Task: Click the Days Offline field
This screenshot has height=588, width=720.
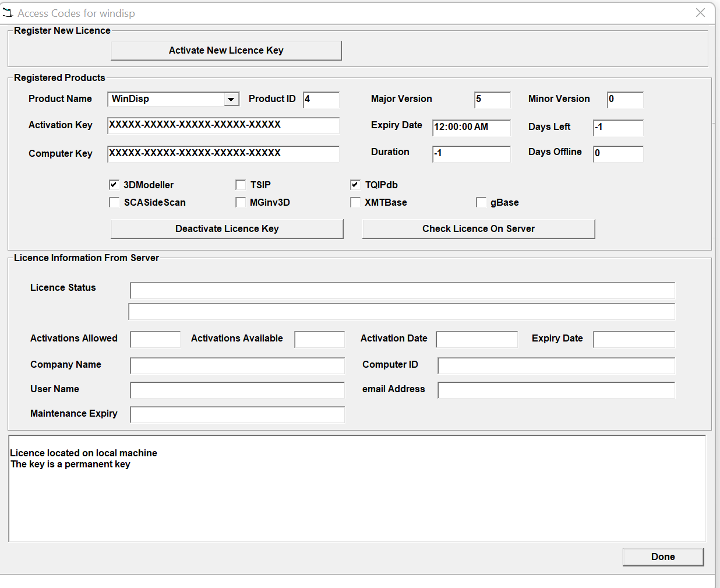Action: pos(618,154)
